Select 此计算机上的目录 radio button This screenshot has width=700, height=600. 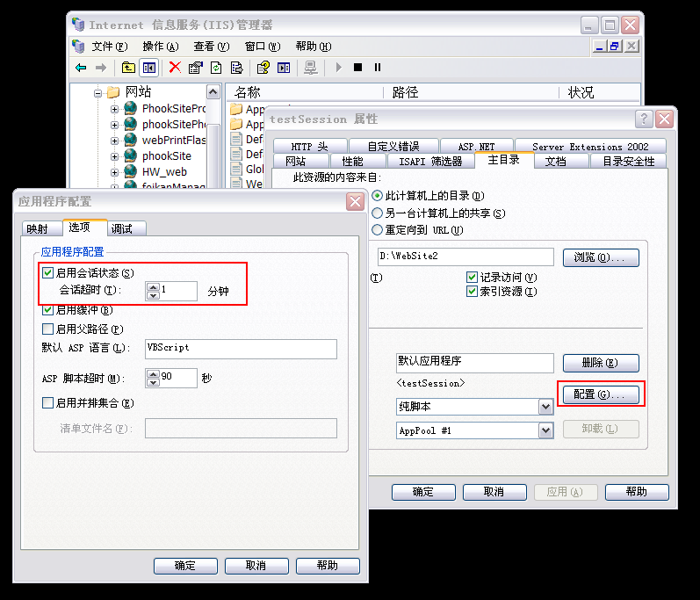[378, 196]
